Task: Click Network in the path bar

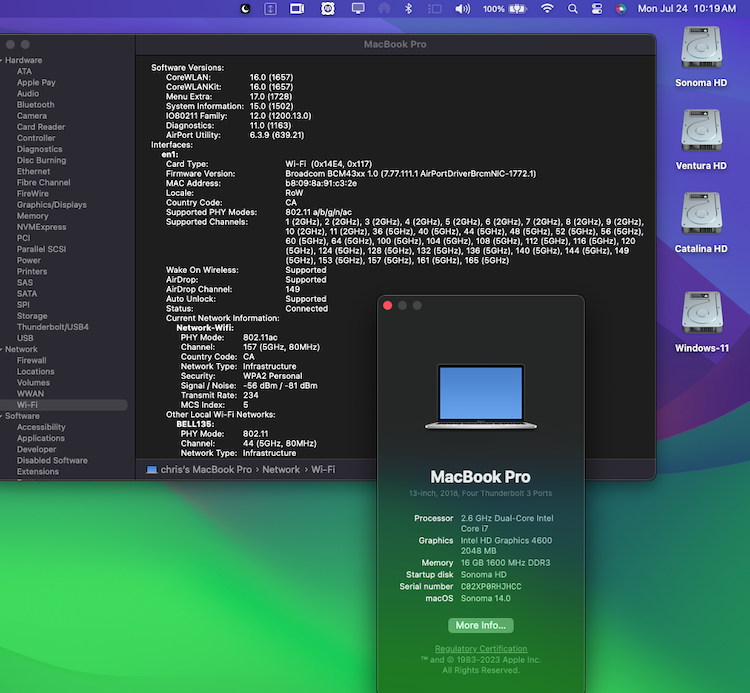Action: 281,470
